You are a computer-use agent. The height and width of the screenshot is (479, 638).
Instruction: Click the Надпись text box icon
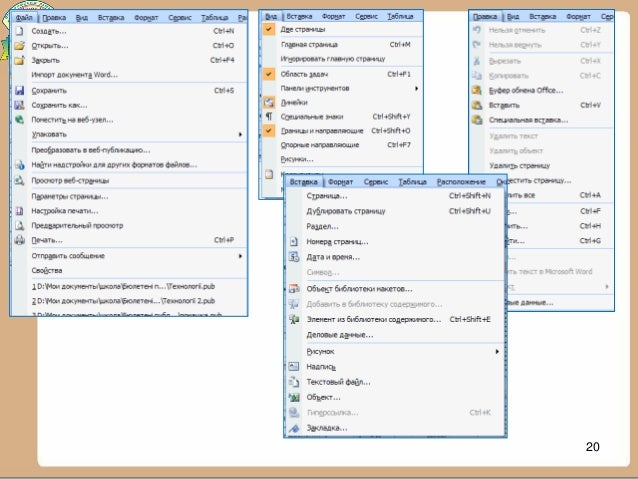pyautogui.click(x=294, y=367)
